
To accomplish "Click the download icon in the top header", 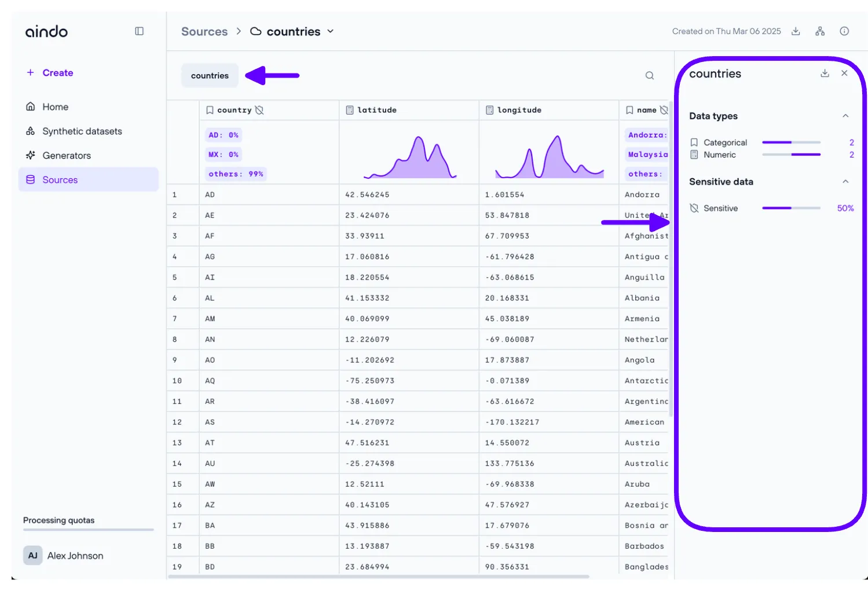I will pos(796,31).
